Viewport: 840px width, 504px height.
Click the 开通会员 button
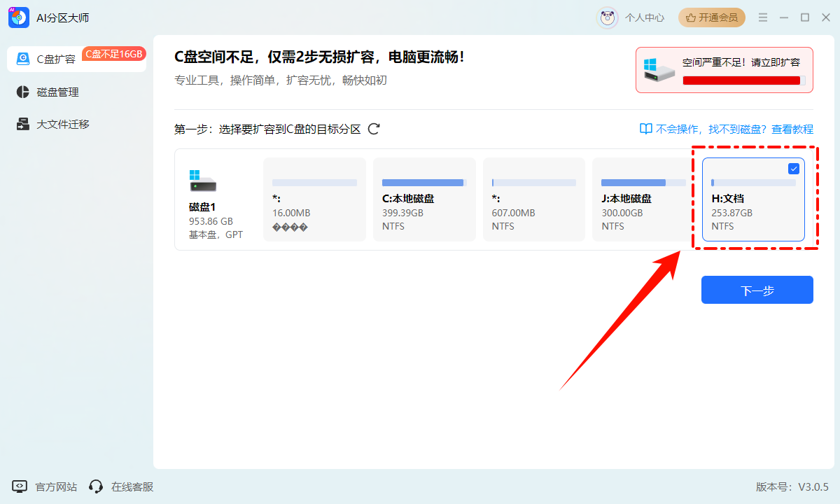[x=711, y=17]
